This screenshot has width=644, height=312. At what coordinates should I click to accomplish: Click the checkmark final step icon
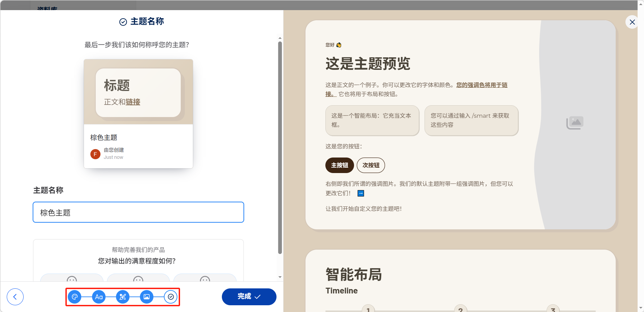click(171, 297)
